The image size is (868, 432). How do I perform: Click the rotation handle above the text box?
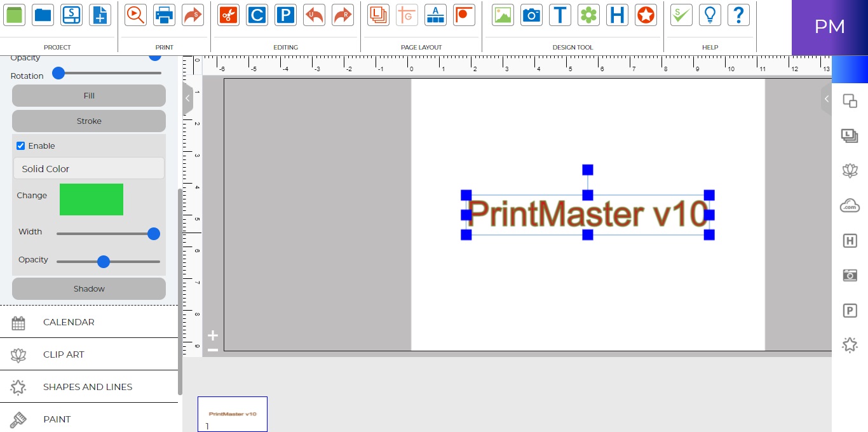588,170
